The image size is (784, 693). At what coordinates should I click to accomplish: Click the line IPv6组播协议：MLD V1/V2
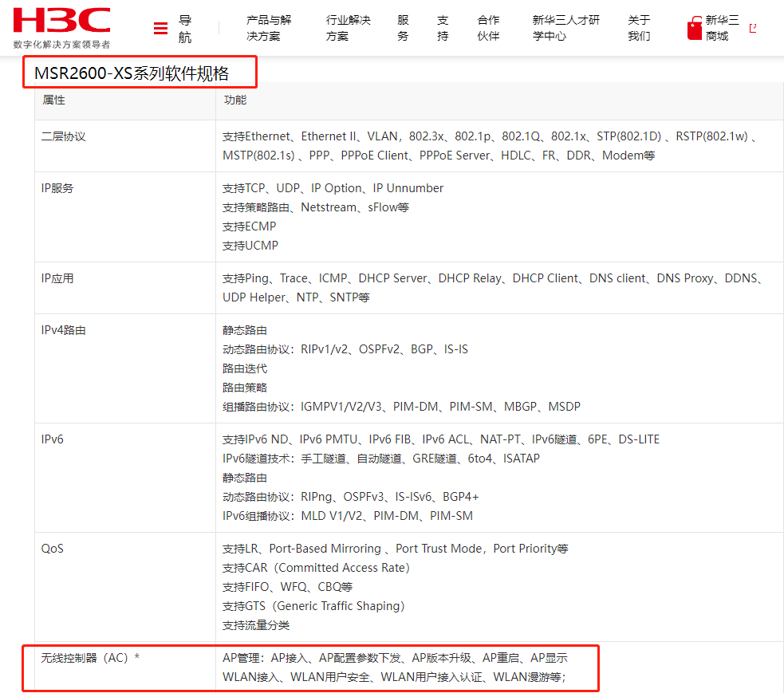pos(348,515)
